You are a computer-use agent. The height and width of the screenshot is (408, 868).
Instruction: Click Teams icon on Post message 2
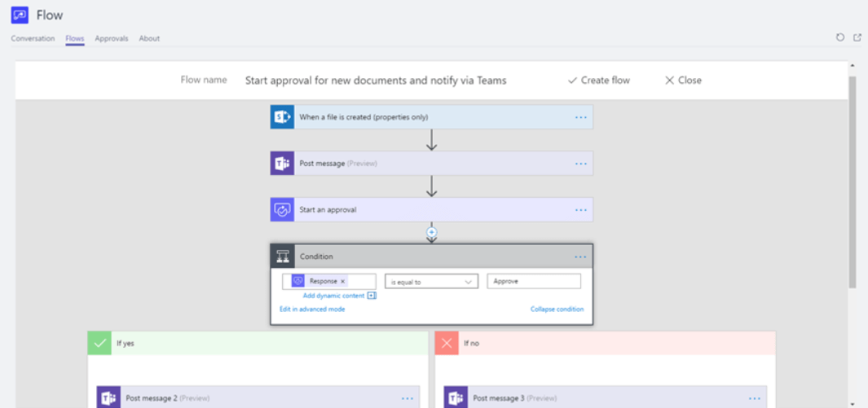108,397
